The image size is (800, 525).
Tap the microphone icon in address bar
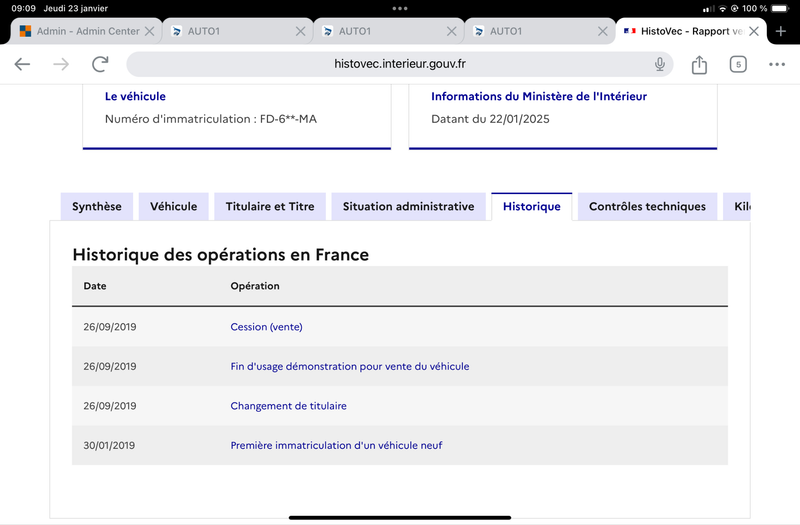[660, 64]
